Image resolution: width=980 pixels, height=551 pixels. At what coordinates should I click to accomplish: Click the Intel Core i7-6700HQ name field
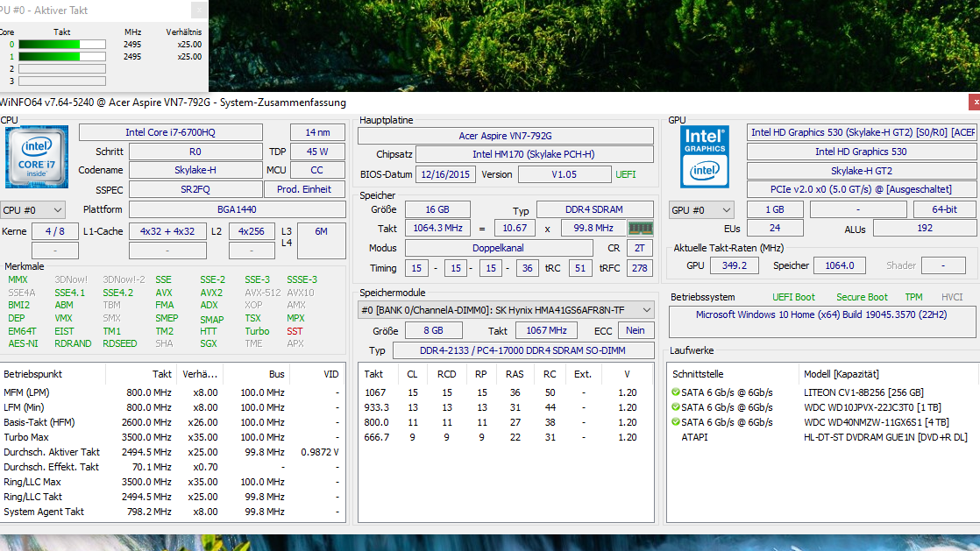click(171, 132)
